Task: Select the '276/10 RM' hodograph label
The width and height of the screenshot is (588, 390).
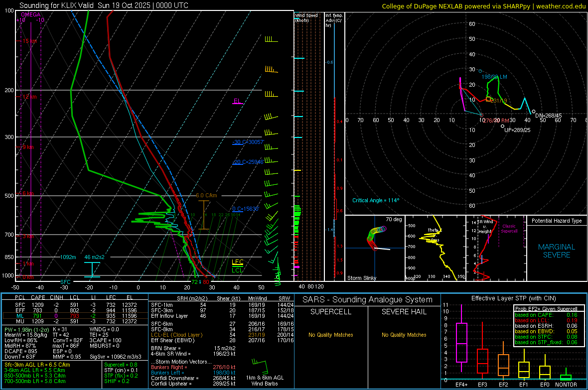Action: point(496,121)
